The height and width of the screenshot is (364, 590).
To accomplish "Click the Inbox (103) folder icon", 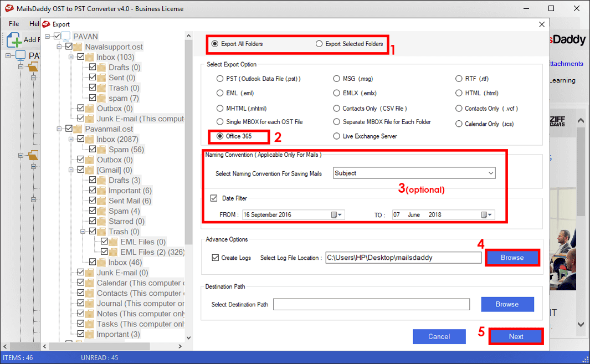I will click(90, 57).
